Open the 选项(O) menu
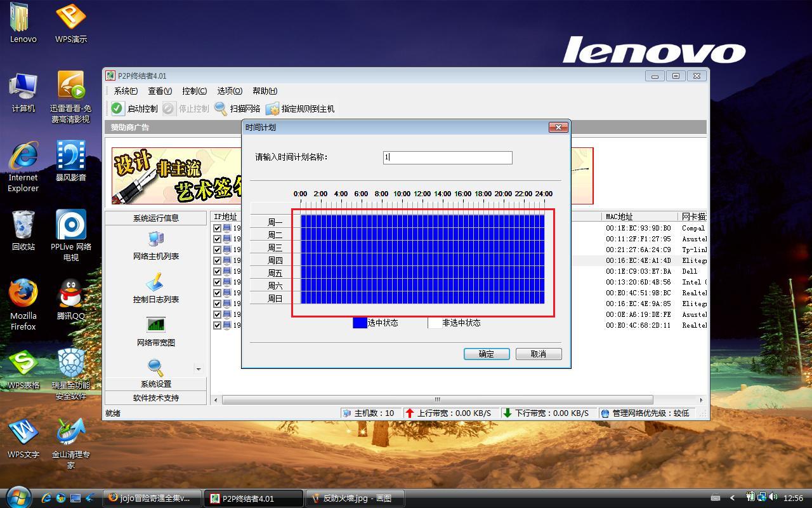This screenshot has height=508, width=812. click(x=229, y=91)
